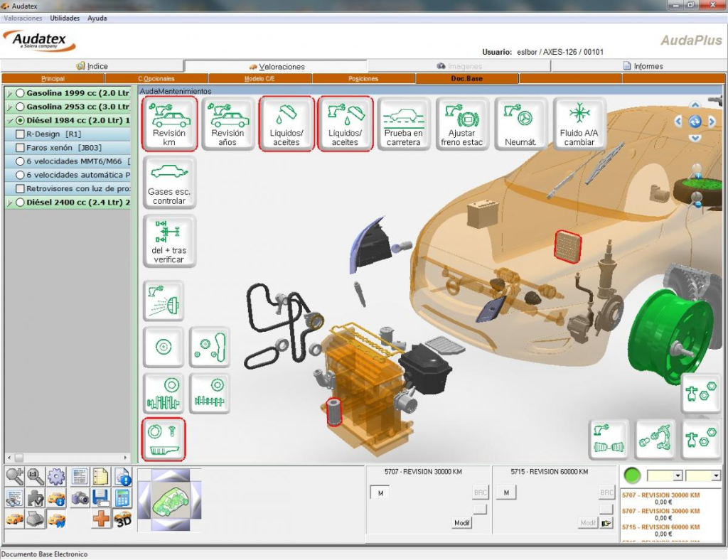Open the Neumát. tyre operation
728x560 pixels.
(520, 124)
